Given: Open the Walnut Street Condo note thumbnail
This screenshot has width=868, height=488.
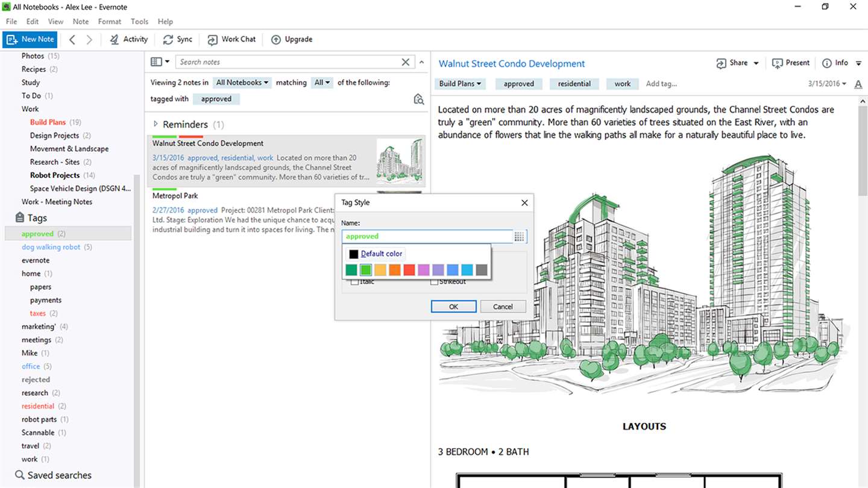Looking at the screenshot, I should [399, 161].
